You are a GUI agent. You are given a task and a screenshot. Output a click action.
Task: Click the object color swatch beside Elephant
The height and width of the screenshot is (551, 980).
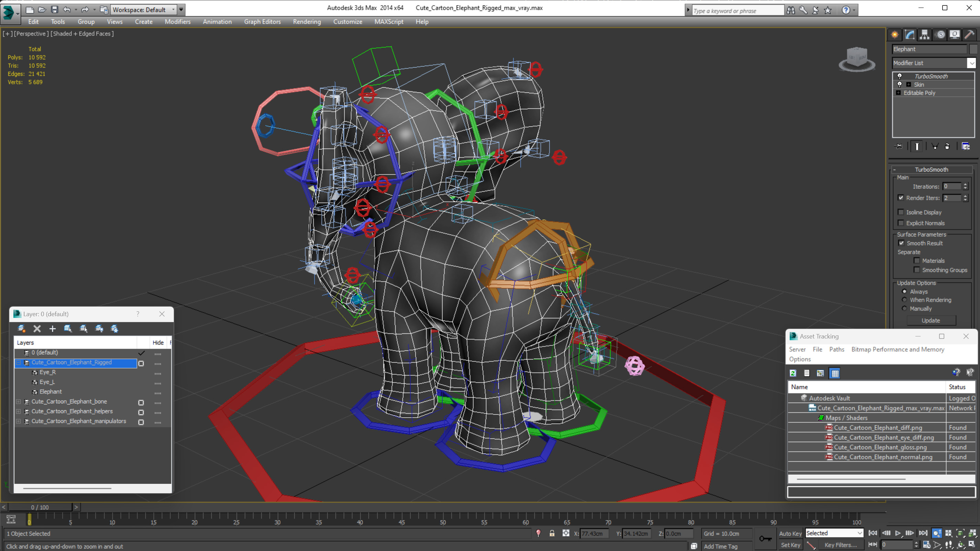(973, 49)
